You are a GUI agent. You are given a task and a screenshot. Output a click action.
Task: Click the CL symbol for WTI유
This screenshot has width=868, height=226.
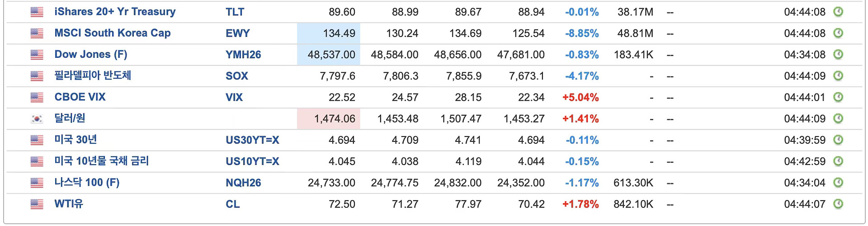pos(233,204)
